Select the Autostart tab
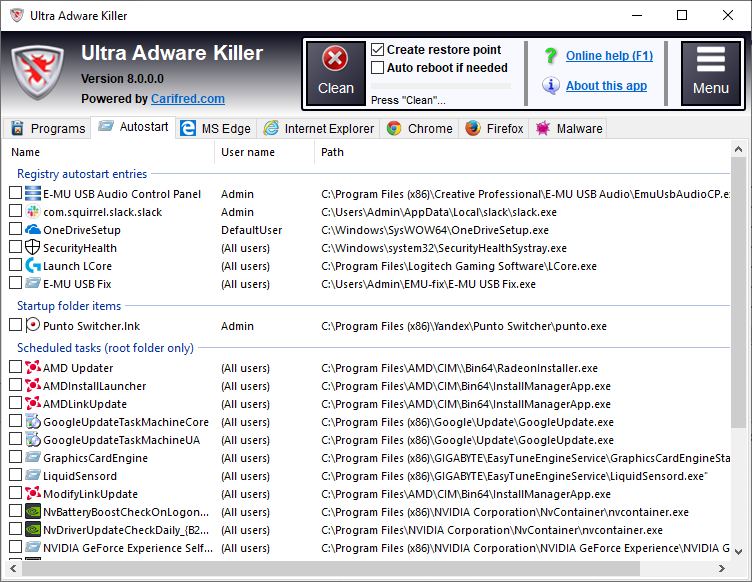The image size is (752, 582). tap(133, 127)
